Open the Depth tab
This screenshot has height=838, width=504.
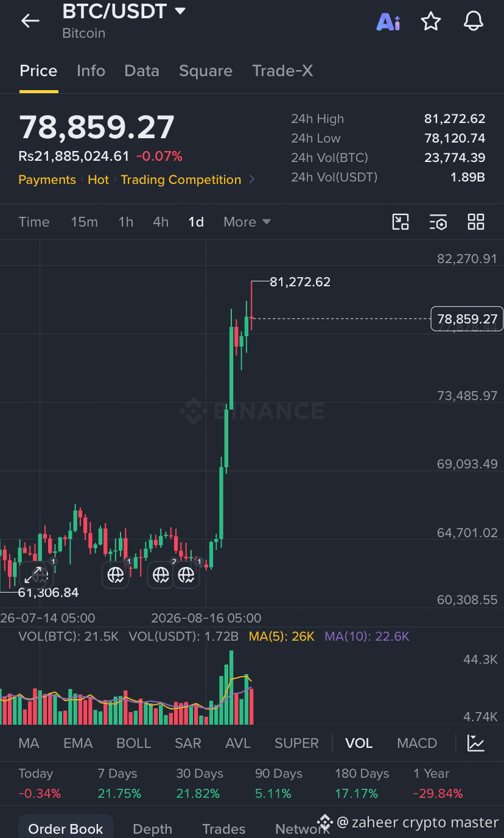point(152,829)
